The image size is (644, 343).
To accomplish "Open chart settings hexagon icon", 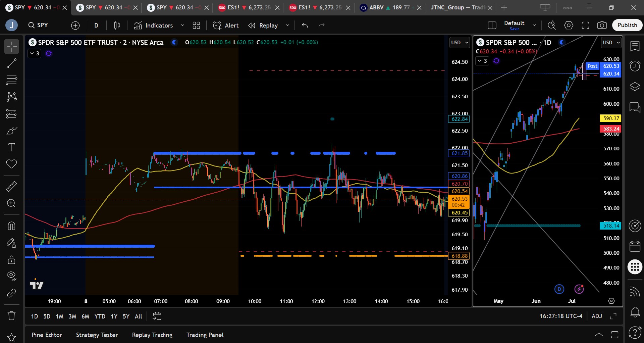I will pos(569,25).
